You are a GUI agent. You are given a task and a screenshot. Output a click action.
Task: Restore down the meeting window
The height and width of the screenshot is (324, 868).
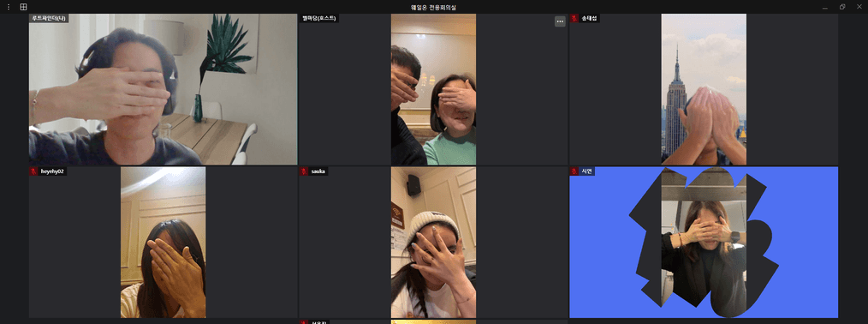pyautogui.click(x=842, y=7)
